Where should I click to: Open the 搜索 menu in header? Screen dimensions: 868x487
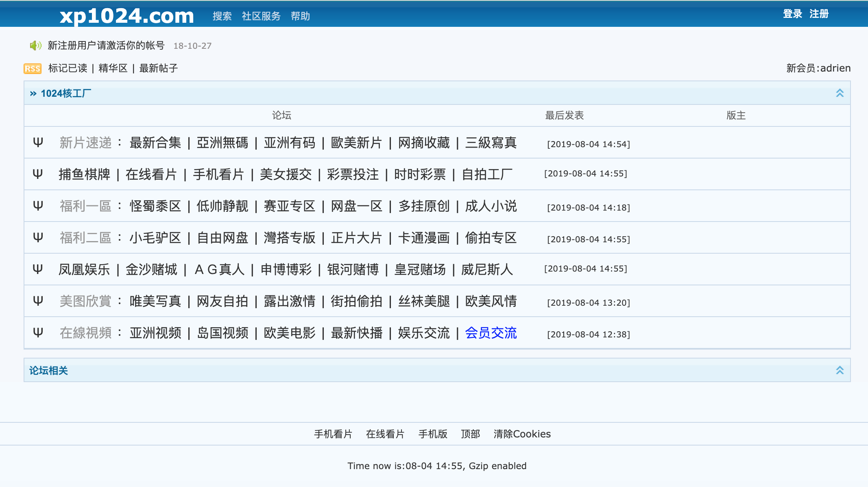(222, 16)
